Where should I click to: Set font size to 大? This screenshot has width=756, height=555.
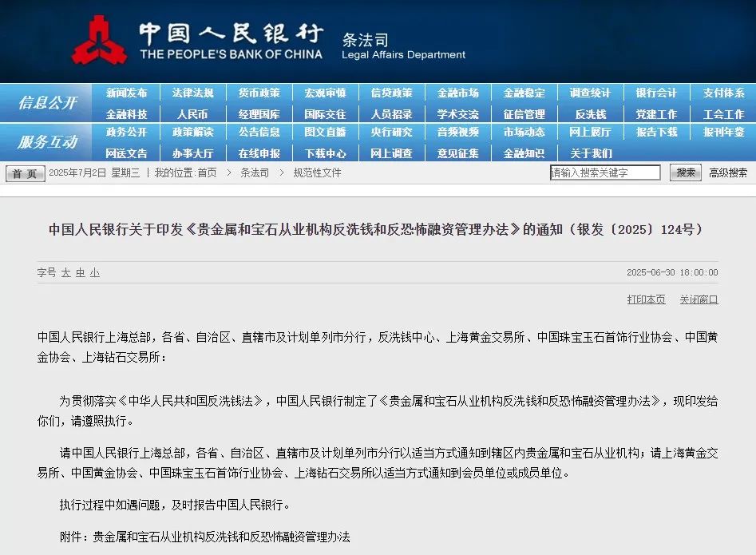pyautogui.click(x=66, y=273)
